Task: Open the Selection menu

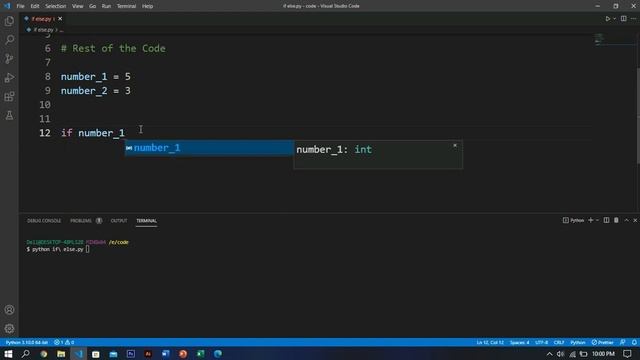Action: pos(56,6)
